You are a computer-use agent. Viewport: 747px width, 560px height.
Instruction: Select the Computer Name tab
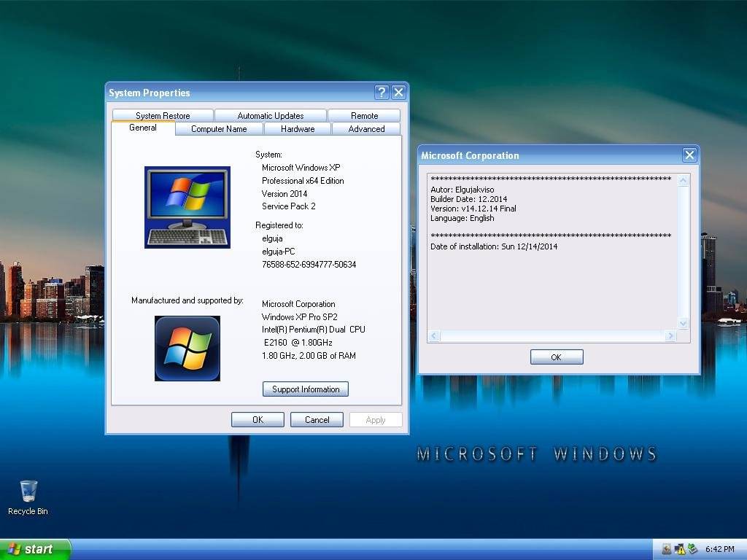click(219, 129)
